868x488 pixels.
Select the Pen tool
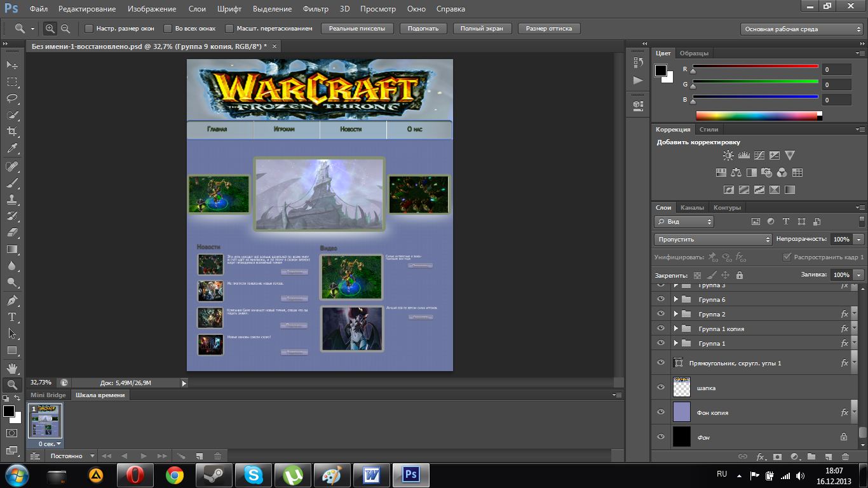click(12, 301)
